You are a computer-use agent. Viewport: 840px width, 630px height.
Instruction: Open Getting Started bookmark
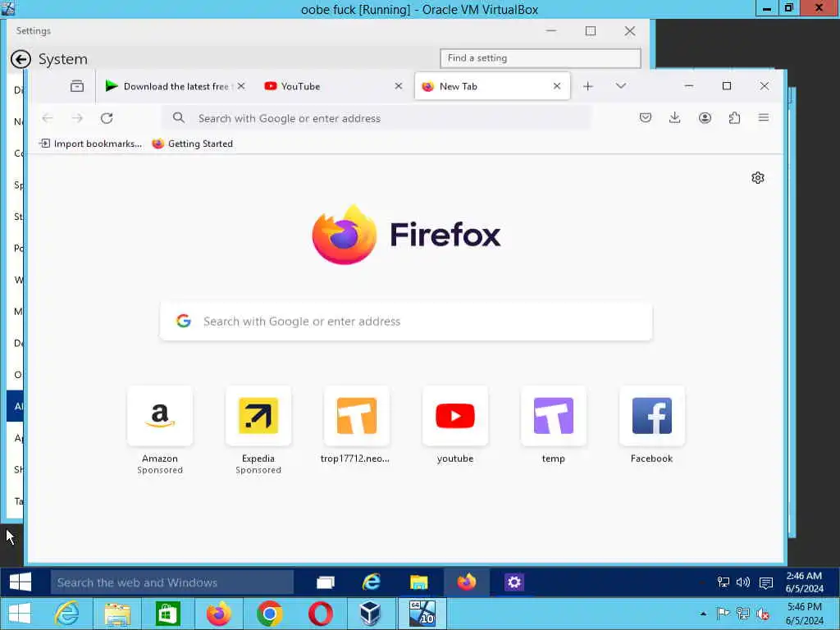click(192, 144)
